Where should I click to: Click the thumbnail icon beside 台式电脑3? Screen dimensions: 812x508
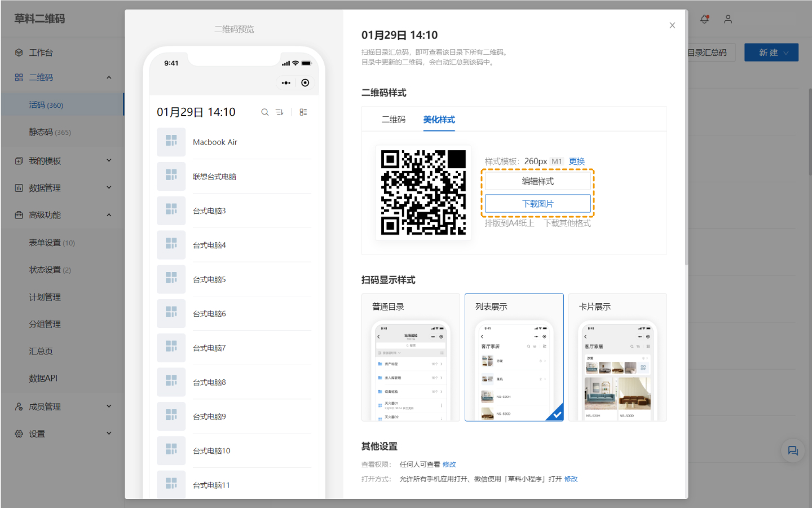click(x=171, y=211)
